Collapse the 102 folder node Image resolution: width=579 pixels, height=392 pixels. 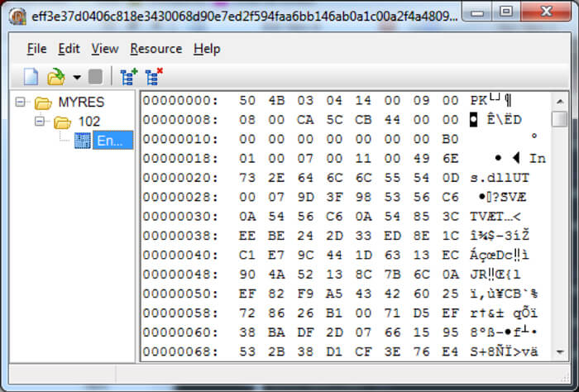(x=40, y=122)
